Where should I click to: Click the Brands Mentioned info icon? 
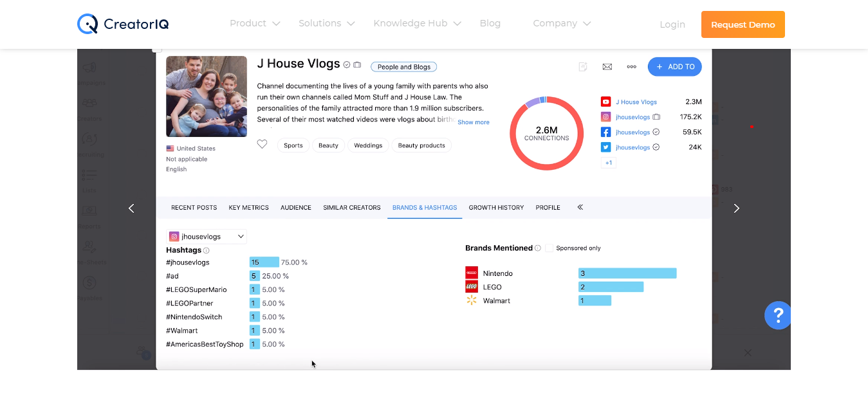[x=538, y=248]
